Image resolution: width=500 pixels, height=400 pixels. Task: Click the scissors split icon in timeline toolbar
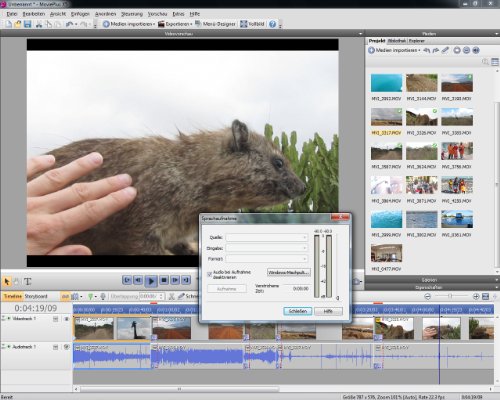pos(171,296)
